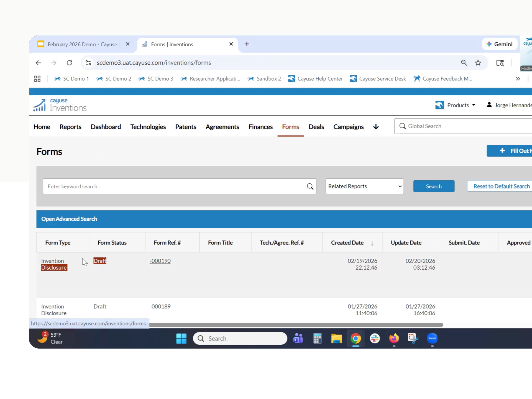
Task: Open Snipping Tool from the taskbar
Action: 413,339
